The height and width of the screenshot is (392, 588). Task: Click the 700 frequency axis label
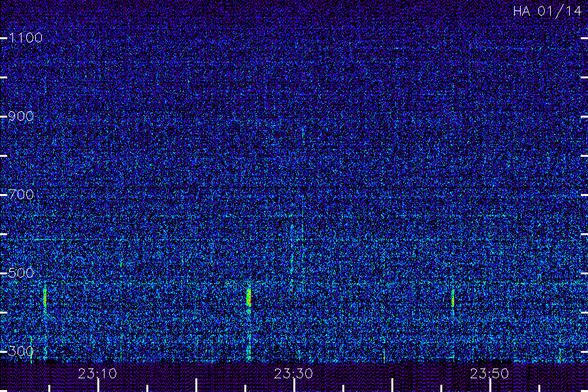21,194
